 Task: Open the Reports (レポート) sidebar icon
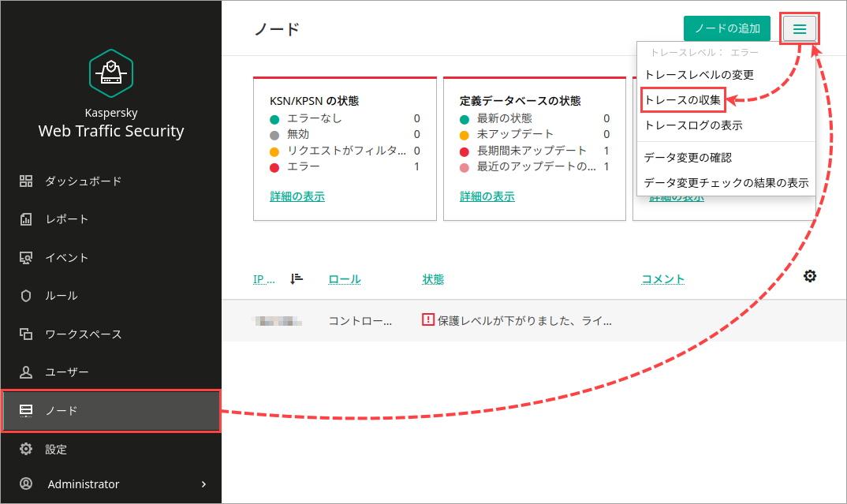[26, 219]
